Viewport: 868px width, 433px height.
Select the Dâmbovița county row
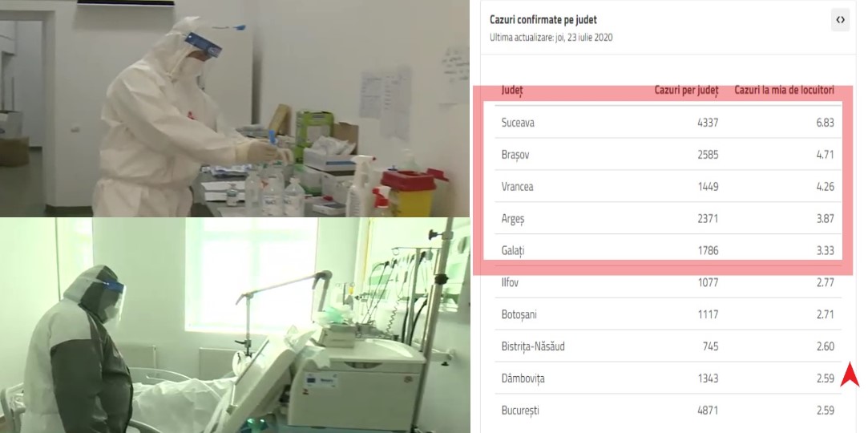pyautogui.click(x=668, y=378)
